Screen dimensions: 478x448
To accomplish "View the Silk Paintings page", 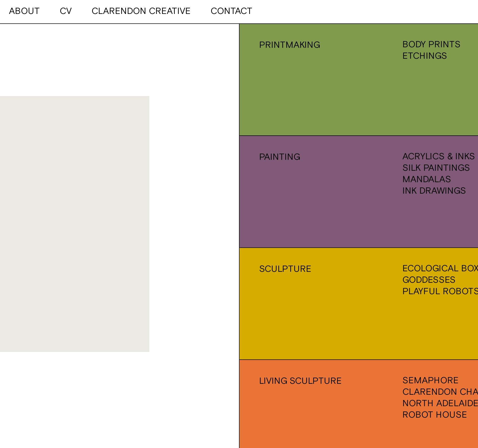I will point(436,168).
